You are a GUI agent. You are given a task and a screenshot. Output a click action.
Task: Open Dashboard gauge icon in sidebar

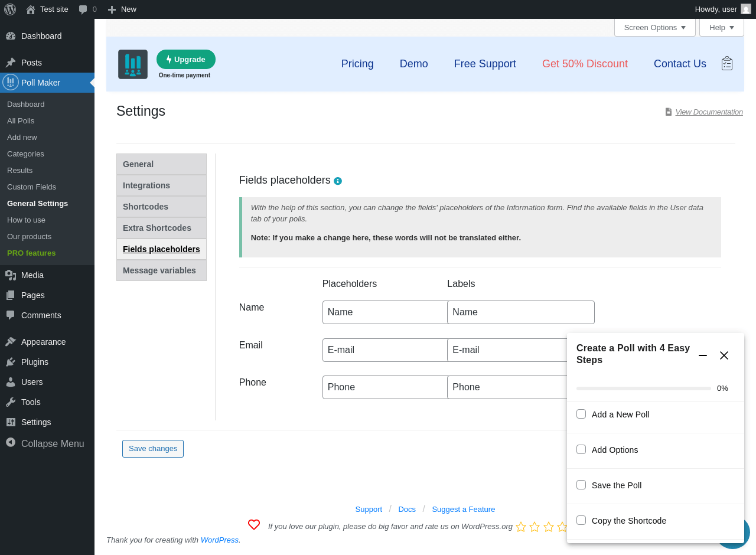click(11, 36)
